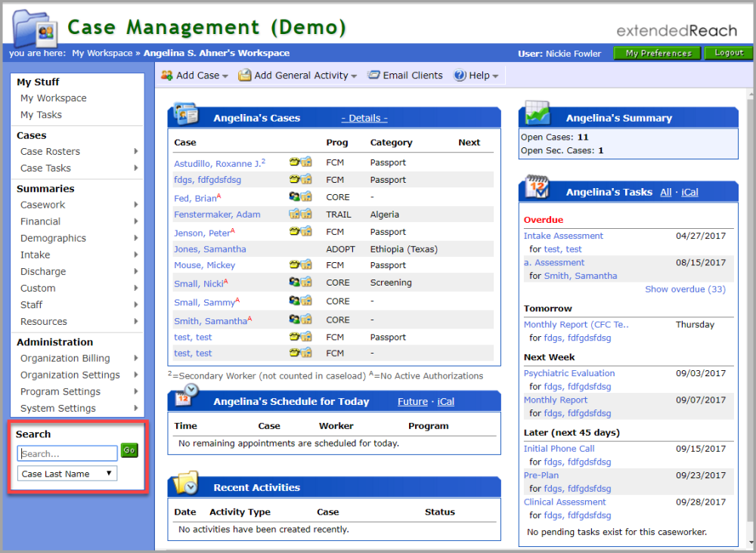The height and width of the screenshot is (553, 756).
Task: Expand the System Settings submenu
Action: tap(136, 408)
